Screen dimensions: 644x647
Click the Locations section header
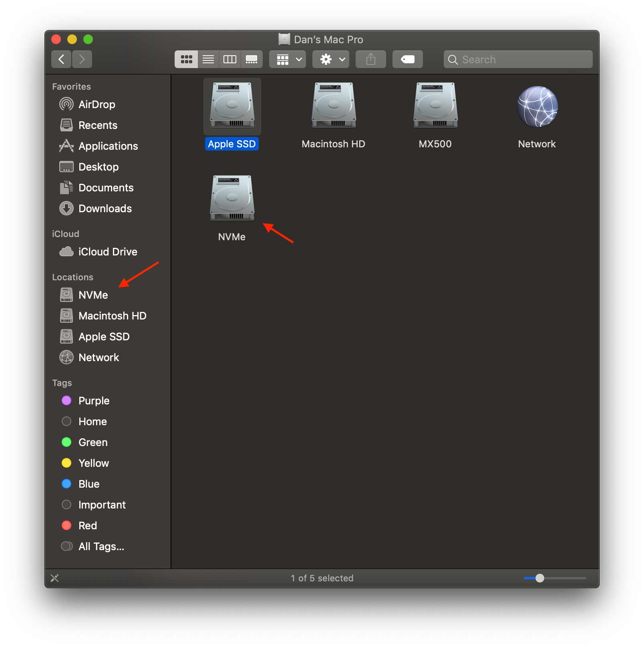73,277
